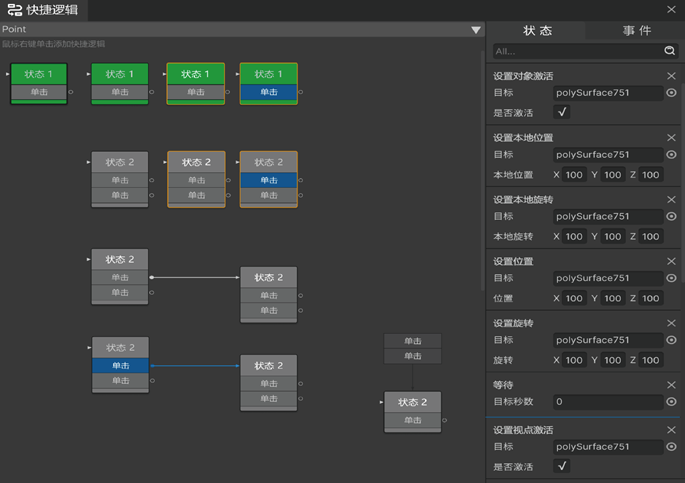Remove the 设置本地旋转 action
The width and height of the screenshot is (685, 483).
click(671, 200)
